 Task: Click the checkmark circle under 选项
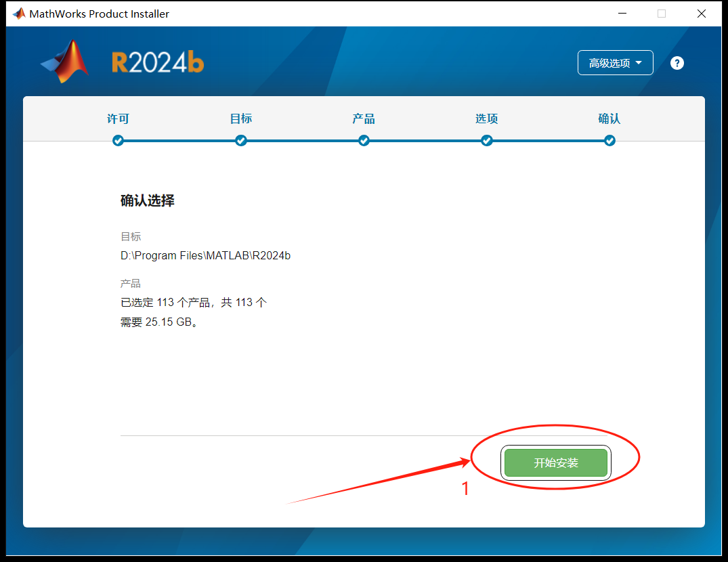(x=486, y=140)
